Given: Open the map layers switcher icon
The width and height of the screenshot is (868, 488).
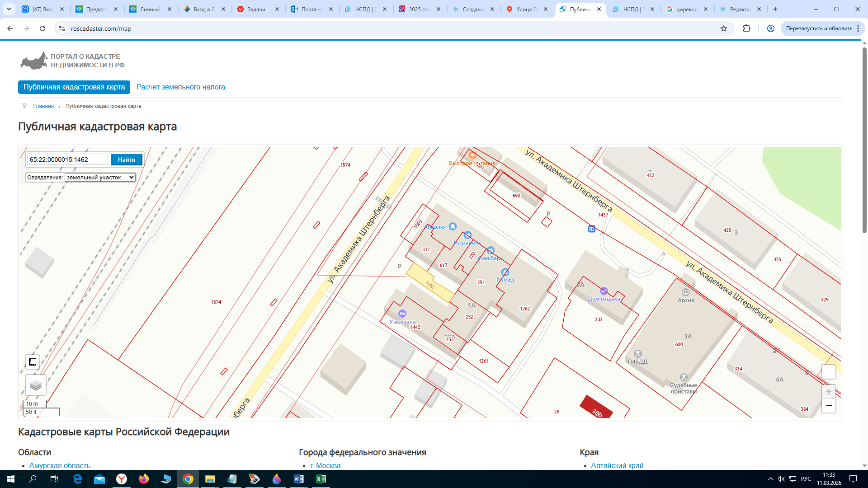Looking at the screenshot, I should click(x=36, y=385).
